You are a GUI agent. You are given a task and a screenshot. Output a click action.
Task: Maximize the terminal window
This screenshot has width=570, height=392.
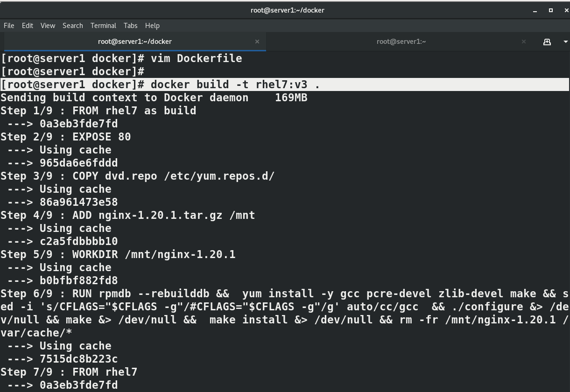coord(551,10)
